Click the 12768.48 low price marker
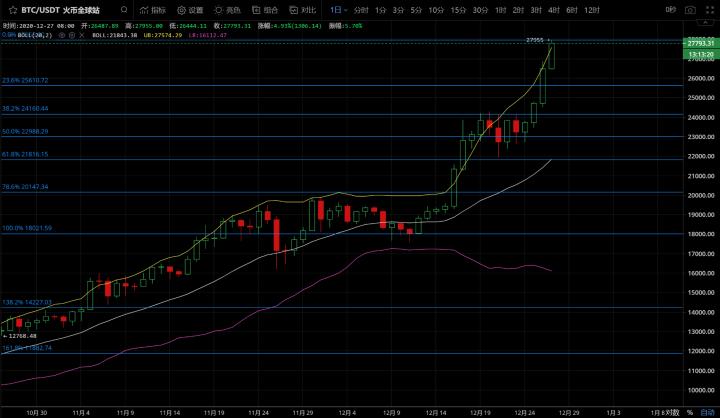 [x=22, y=336]
